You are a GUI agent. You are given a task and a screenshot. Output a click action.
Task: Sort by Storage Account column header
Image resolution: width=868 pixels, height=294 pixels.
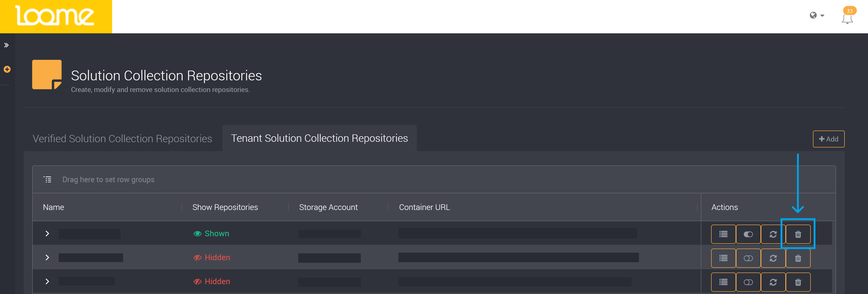click(x=328, y=207)
